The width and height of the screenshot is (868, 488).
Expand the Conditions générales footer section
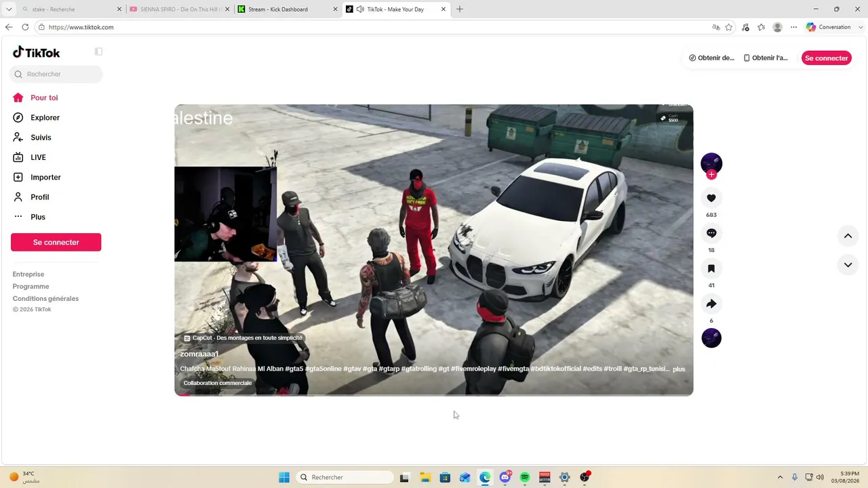click(x=45, y=299)
